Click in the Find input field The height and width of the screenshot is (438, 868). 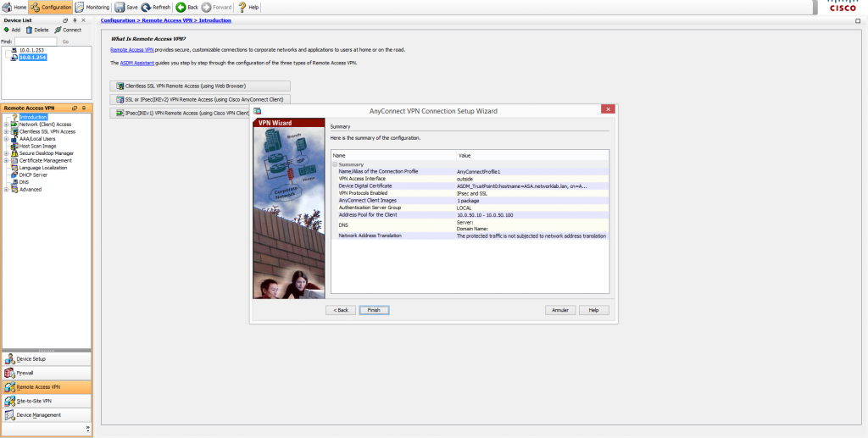click(x=36, y=42)
